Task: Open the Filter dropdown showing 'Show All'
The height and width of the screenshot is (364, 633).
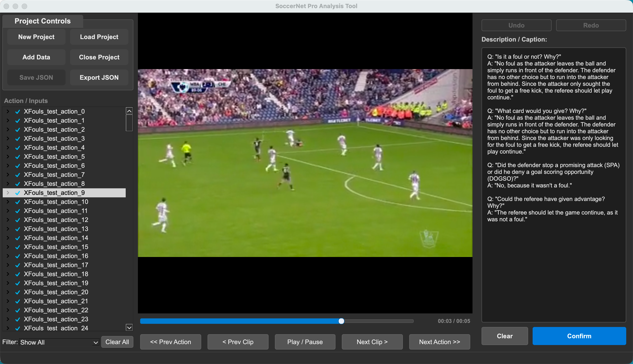Action: tap(59, 342)
